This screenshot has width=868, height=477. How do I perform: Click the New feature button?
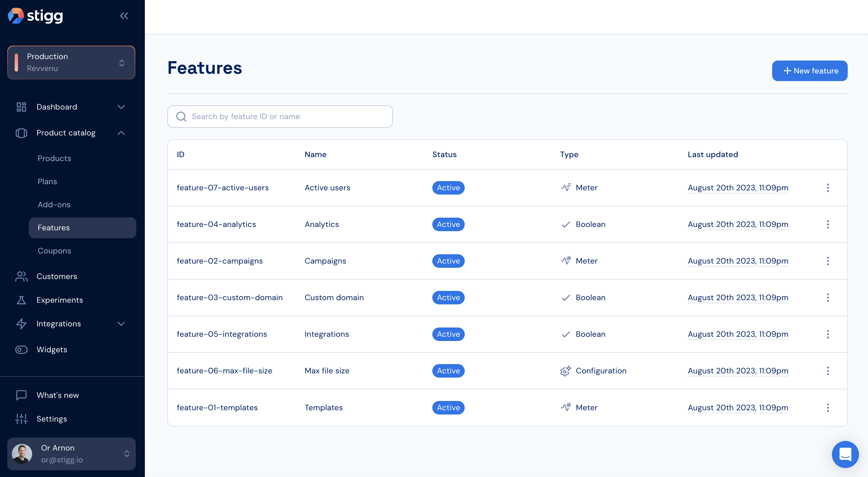[x=809, y=71]
